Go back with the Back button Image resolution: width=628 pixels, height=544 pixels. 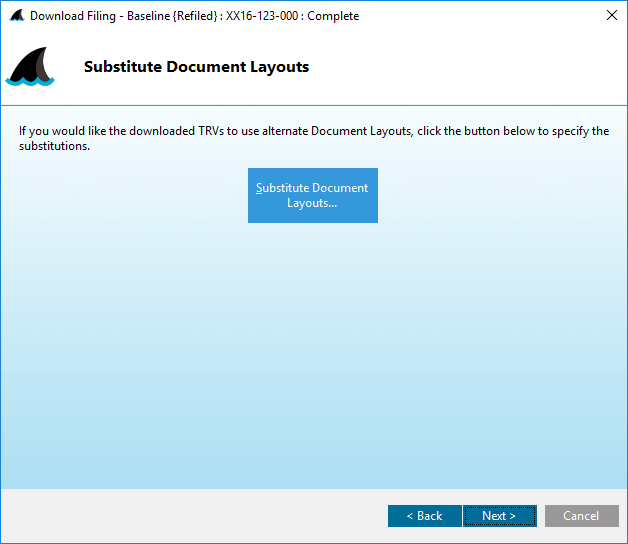[x=425, y=516]
